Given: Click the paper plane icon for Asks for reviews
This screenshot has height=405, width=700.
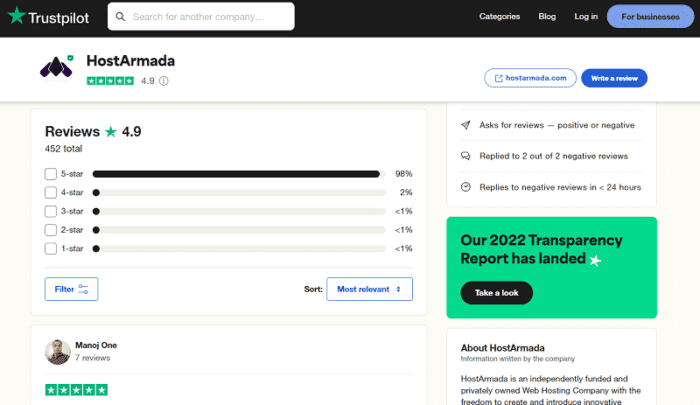Looking at the screenshot, I should [466, 125].
